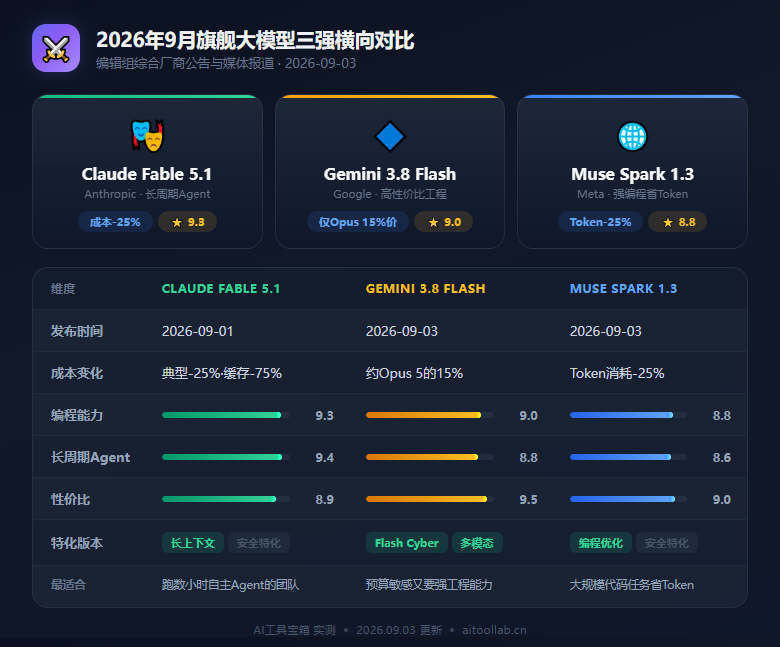This screenshot has width=780, height=647.
Task: Click the blue 编程能力 bar scoring 8.8
Action: (628, 415)
